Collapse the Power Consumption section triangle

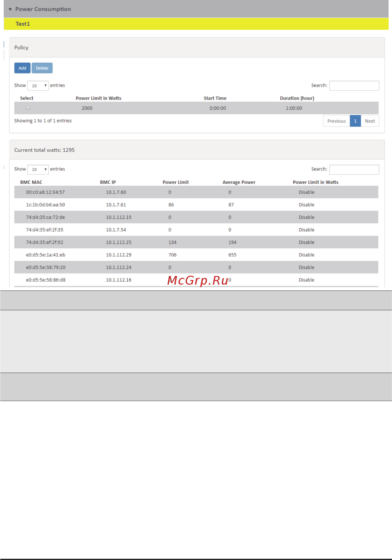tap(10, 9)
